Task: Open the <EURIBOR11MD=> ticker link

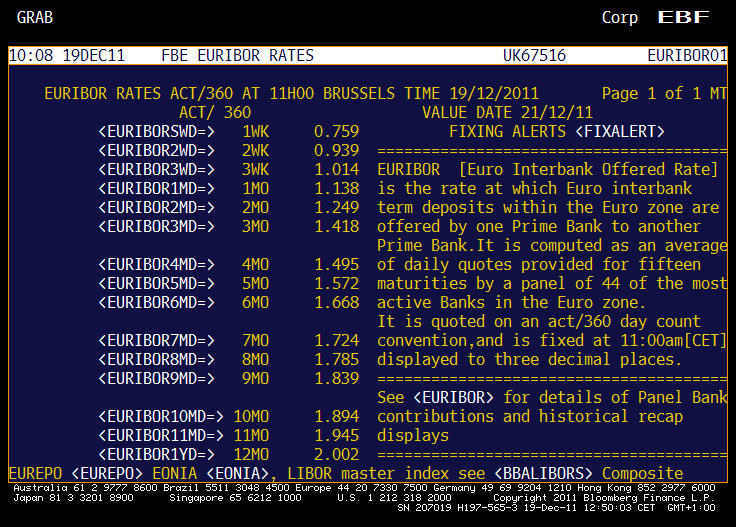Action: 161,435
